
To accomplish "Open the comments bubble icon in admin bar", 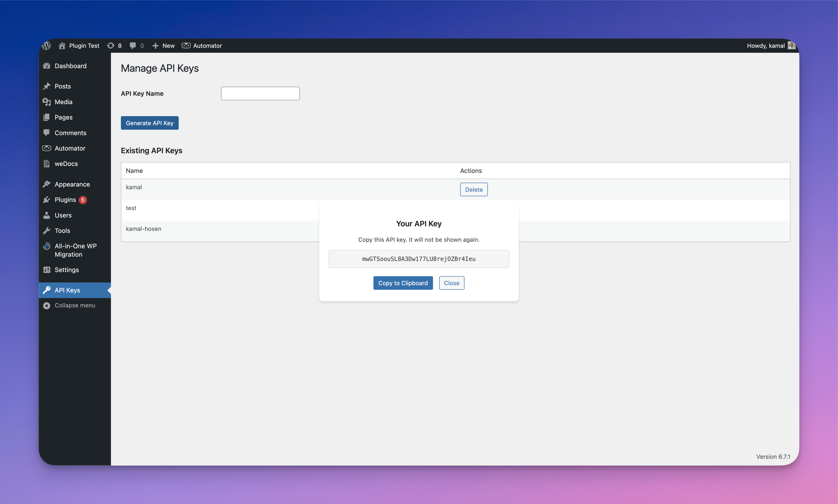I will pos(133,45).
